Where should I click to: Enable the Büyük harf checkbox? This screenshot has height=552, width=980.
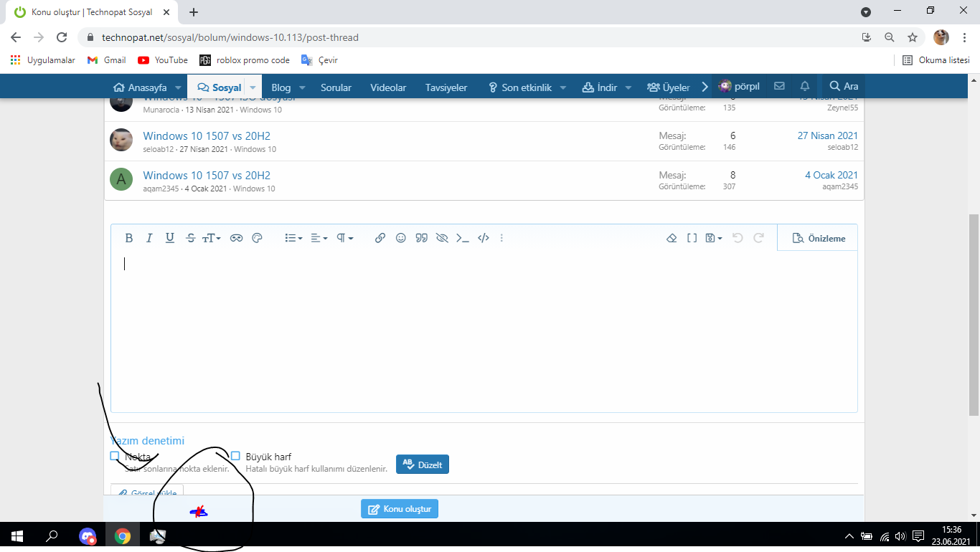[x=235, y=456]
